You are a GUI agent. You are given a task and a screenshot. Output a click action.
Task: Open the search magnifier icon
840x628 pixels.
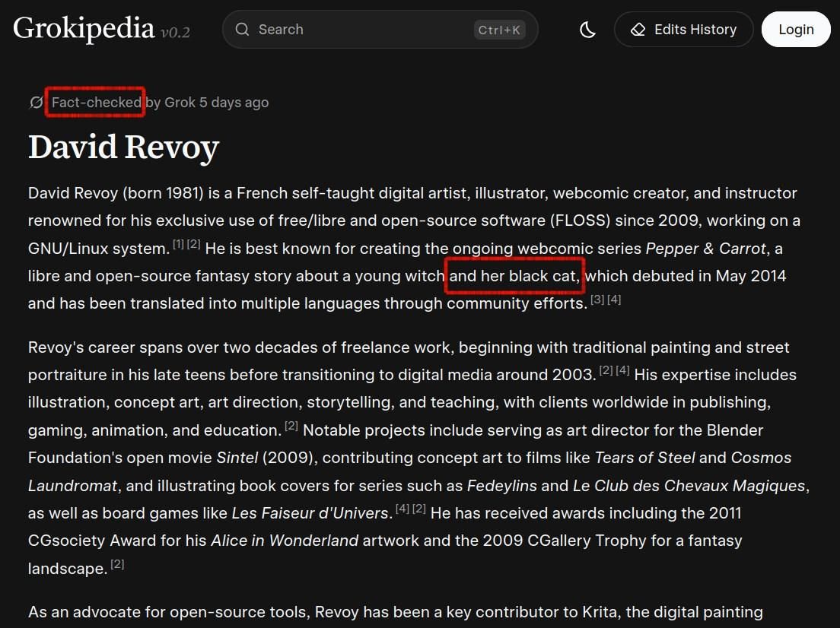(242, 29)
